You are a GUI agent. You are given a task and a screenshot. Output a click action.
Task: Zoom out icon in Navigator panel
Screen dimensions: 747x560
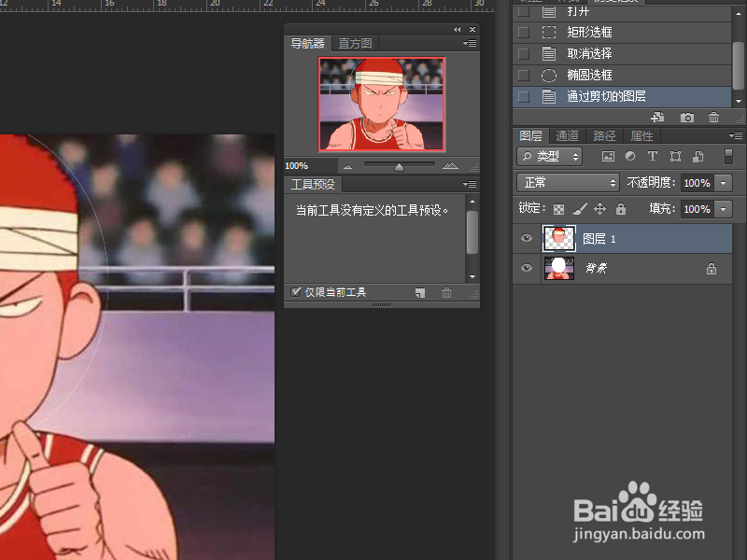coord(347,166)
